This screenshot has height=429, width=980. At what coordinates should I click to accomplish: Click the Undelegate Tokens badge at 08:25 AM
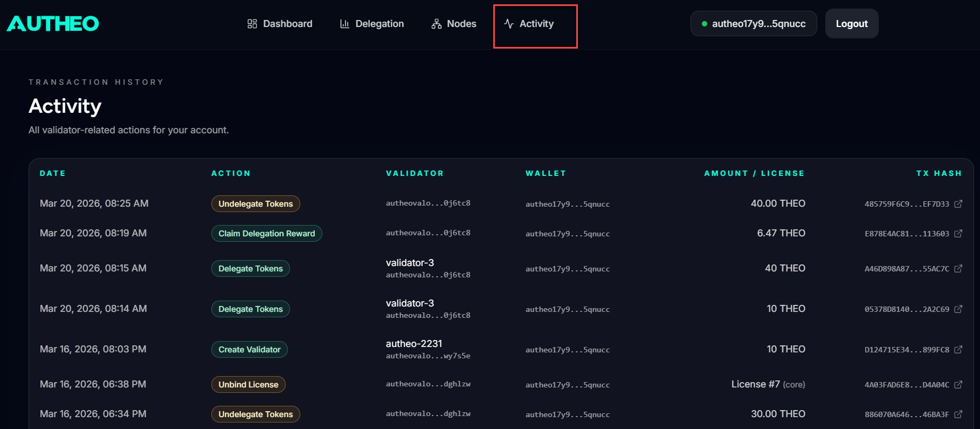tap(256, 203)
